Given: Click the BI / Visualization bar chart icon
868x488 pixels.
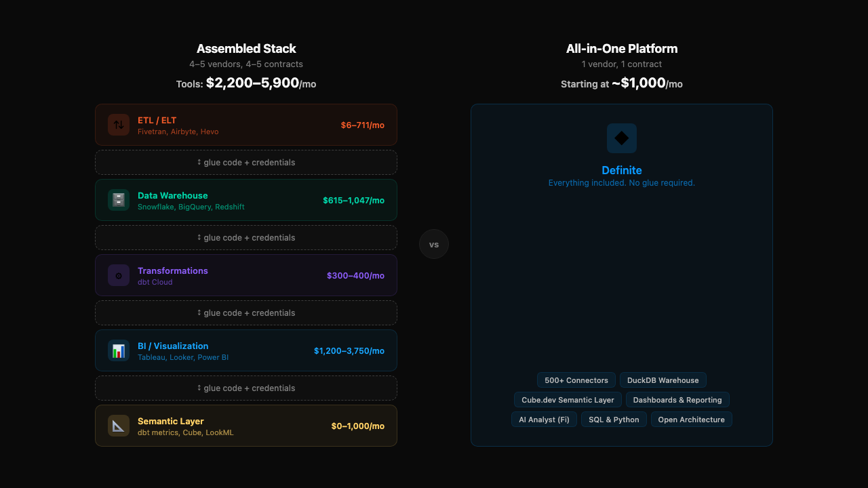Looking at the screenshot, I should click(x=119, y=350).
